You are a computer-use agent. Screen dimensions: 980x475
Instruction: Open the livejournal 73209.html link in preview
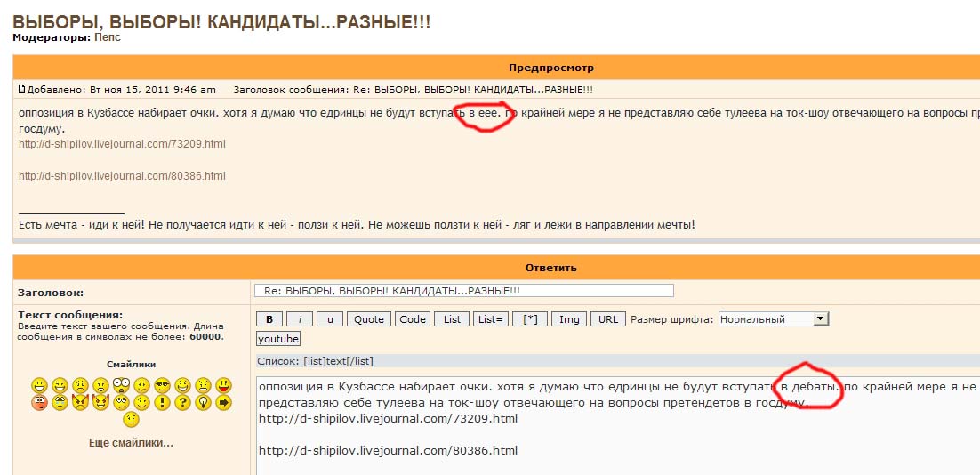[x=122, y=144]
